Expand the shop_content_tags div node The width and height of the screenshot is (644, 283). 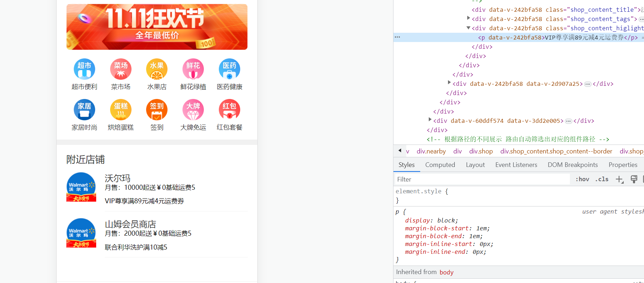[x=468, y=18]
